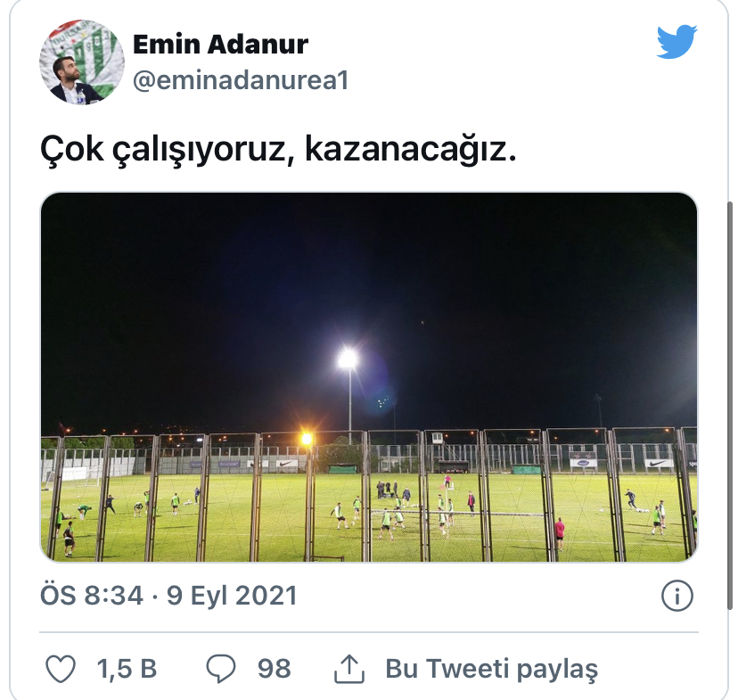The height and width of the screenshot is (700, 738).
Task: Click the tweet text Çok çalışıyoruz, kazanacağız.
Action: pos(278,150)
